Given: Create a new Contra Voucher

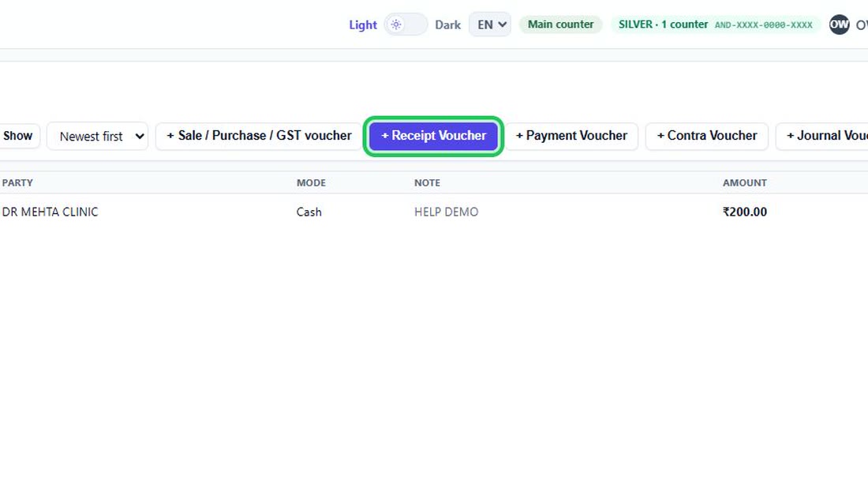Looking at the screenshot, I should (706, 136).
